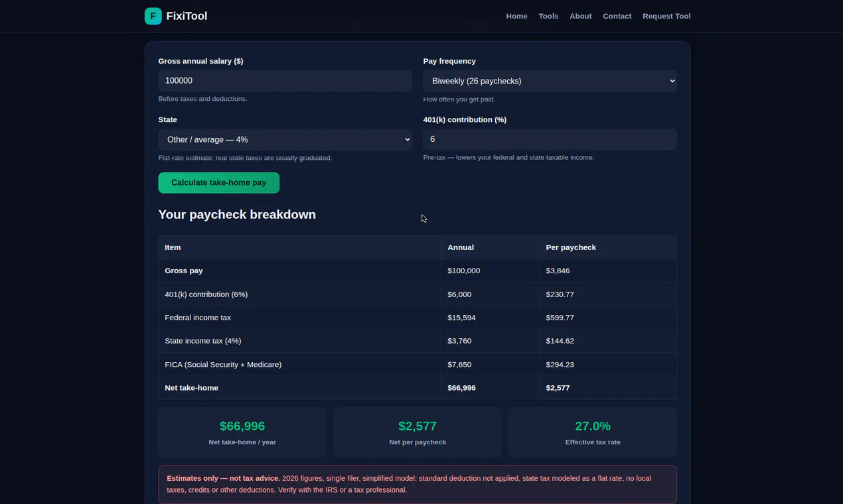Open the Request Tool link
Image resolution: width=843 pixels, height=504 pixels.
666,16
